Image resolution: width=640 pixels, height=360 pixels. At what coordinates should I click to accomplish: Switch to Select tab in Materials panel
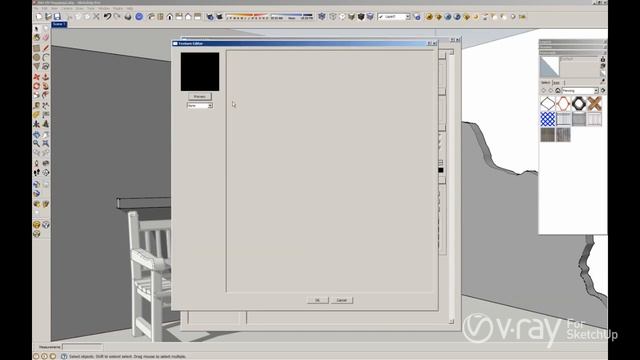(546, 82)
